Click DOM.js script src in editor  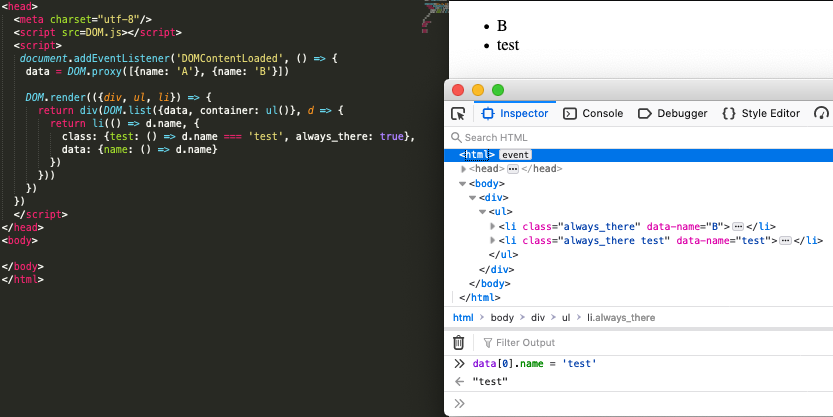click(104, 32)
